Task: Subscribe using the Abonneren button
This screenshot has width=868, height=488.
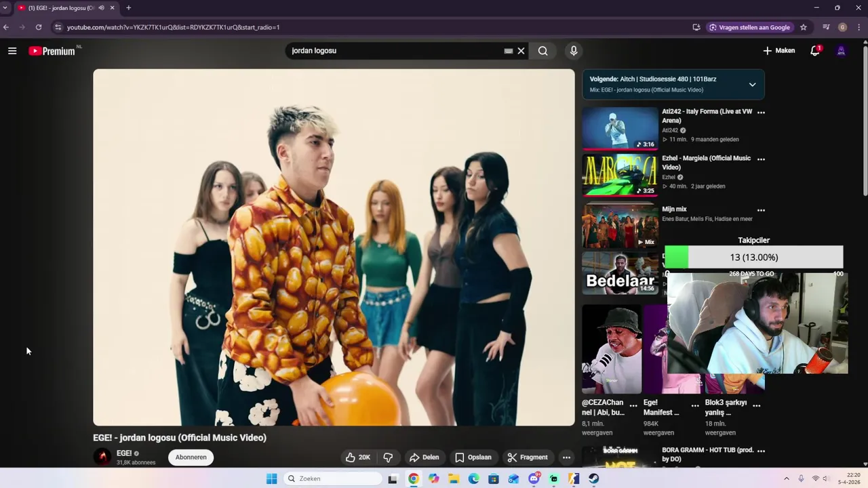Action: tap(191, 457)
